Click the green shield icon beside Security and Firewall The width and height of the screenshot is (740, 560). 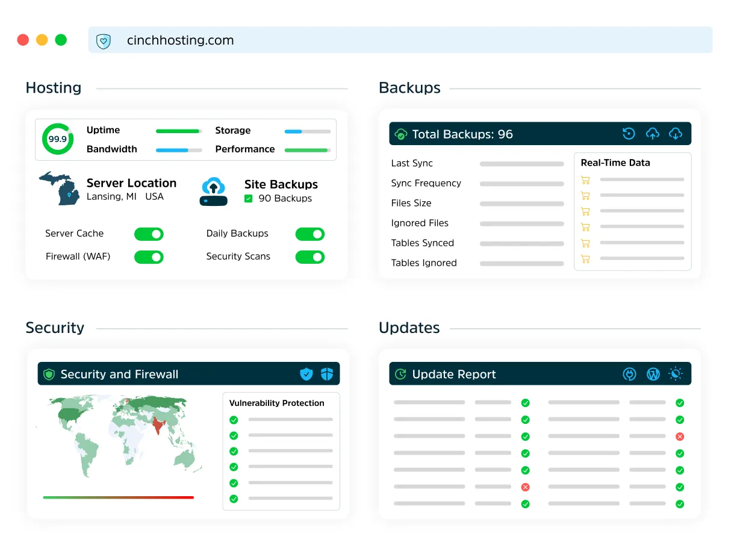coord(49,374)
